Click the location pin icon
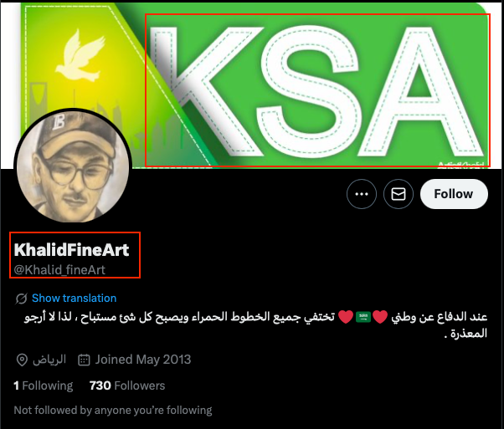Screen dimensions: 504x429 pyautogui.click(x=22, y=360)
